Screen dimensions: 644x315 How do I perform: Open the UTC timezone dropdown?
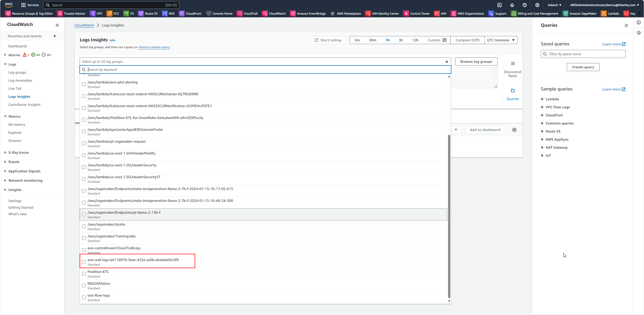(501, 40)
